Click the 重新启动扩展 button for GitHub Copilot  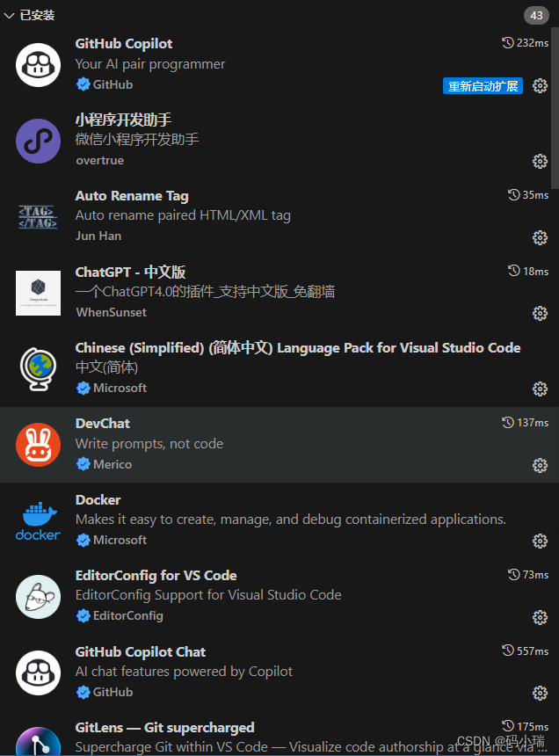click(x=483, y=86)
